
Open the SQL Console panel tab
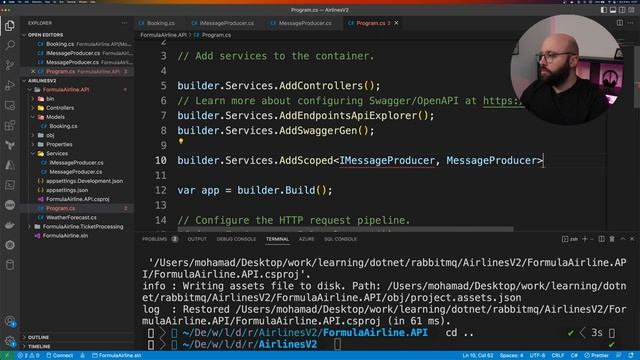tap(340, 239)
